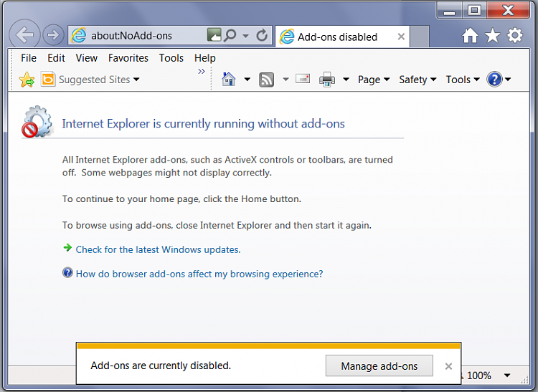Click the text Add-ons are currently disabled
The image size is (538, 392).
(x=161, y=365)
